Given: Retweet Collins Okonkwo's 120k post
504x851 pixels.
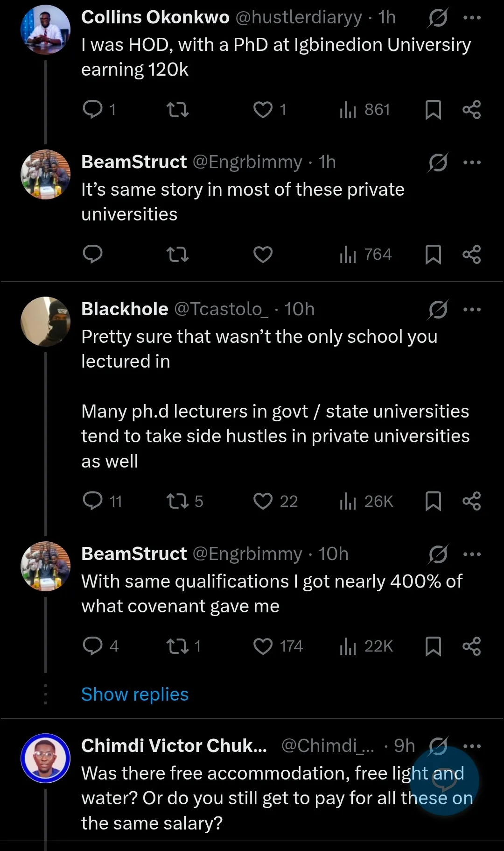Looking at the screenshot, I should click(x=177, y=110).
